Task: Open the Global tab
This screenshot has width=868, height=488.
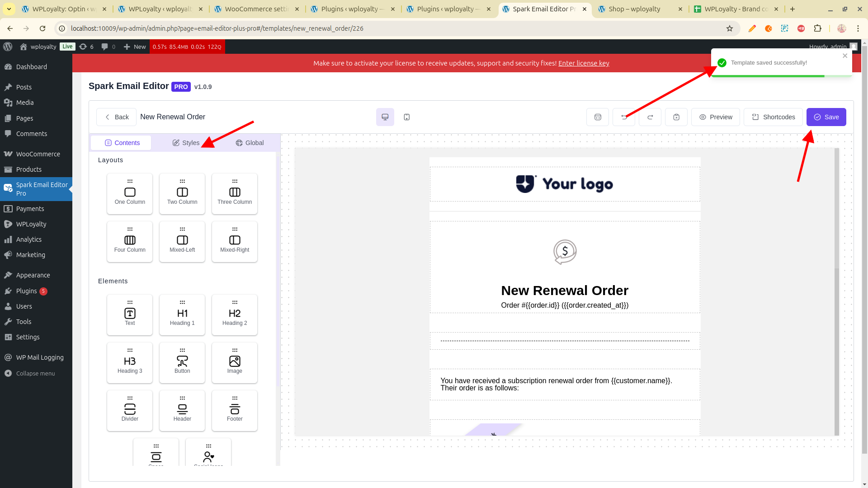Action: 250,143
